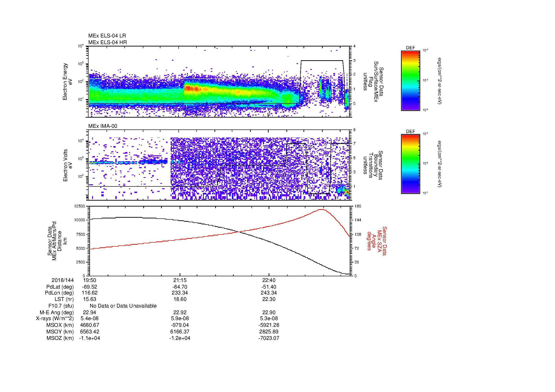
Task: Click the 'Electron Energy eV' axis label
Action: coord(67,82)
